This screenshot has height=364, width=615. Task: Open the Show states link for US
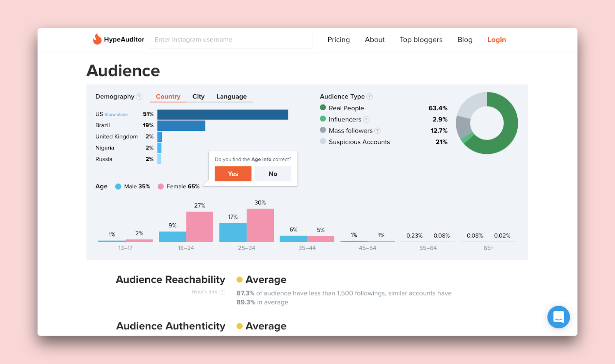(x=117, y=114)
